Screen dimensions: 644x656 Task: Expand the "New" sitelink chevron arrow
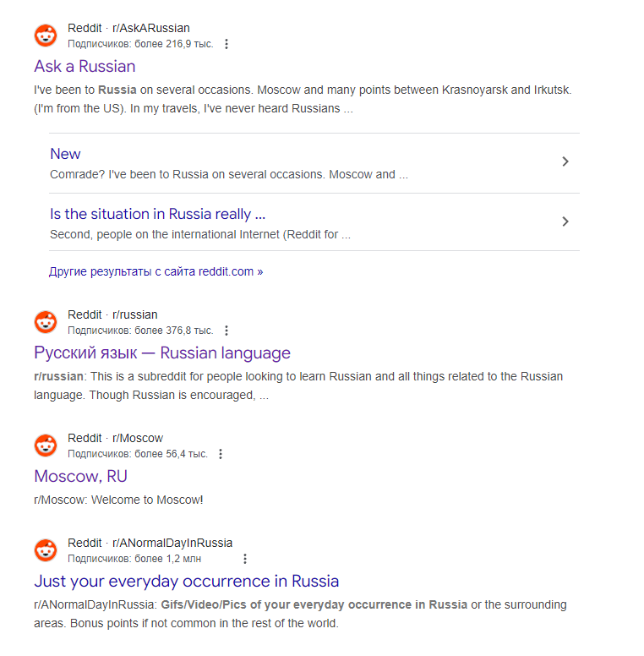pyautogui.click(x=565, y=161)
